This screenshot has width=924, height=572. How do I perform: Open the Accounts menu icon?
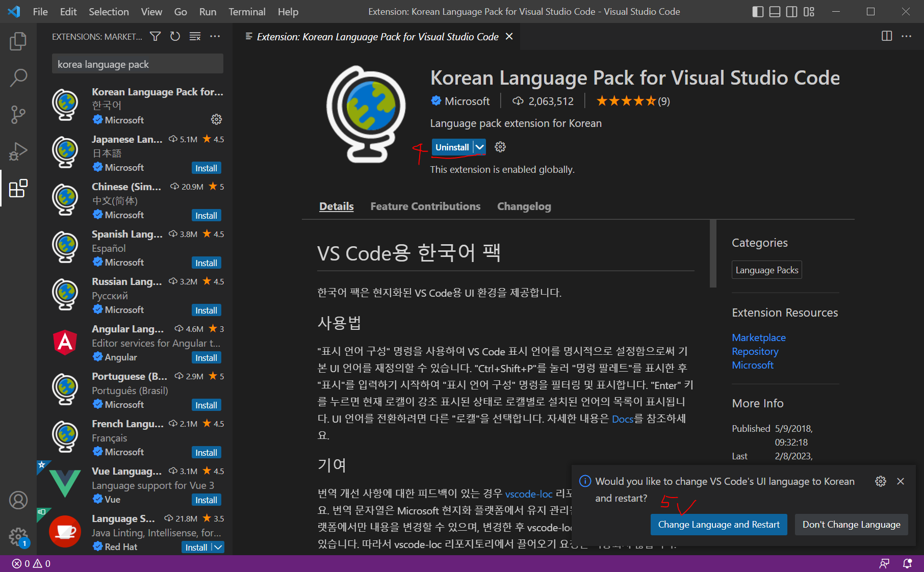(x=18, y=500)
